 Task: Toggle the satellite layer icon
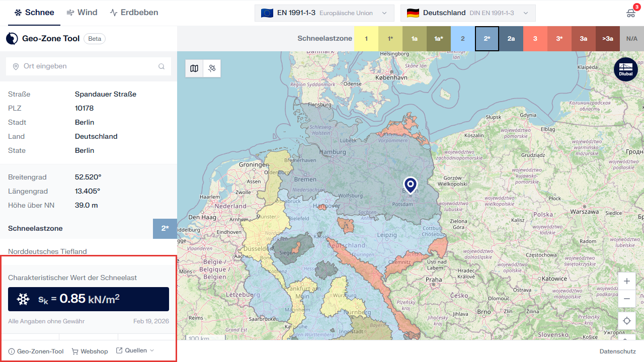point(212,68)
